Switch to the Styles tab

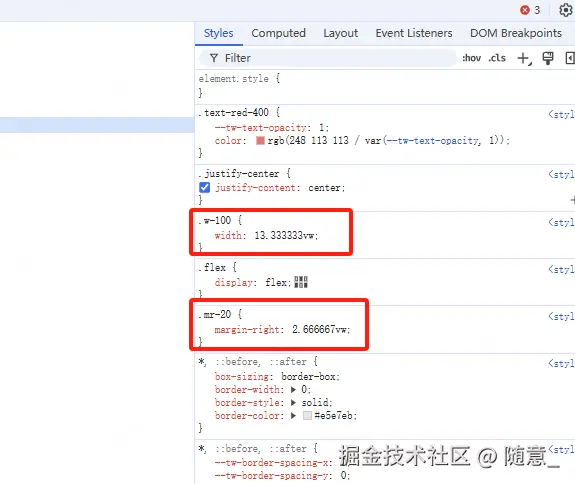pos(219,33)
